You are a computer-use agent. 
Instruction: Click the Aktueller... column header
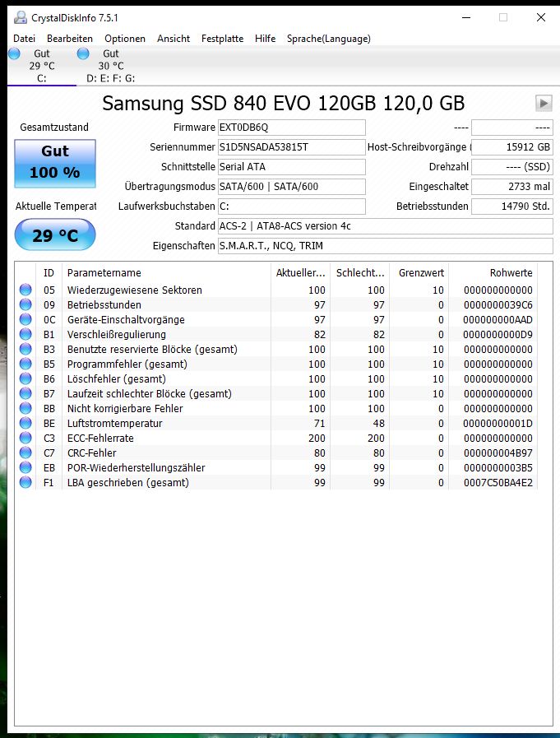click(x=300, y=273)
